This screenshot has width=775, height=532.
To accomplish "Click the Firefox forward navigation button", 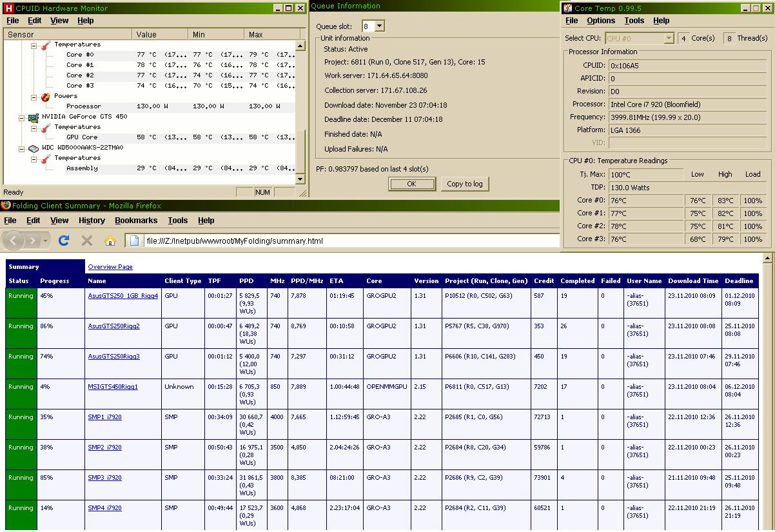I will [x=33, y=241].
